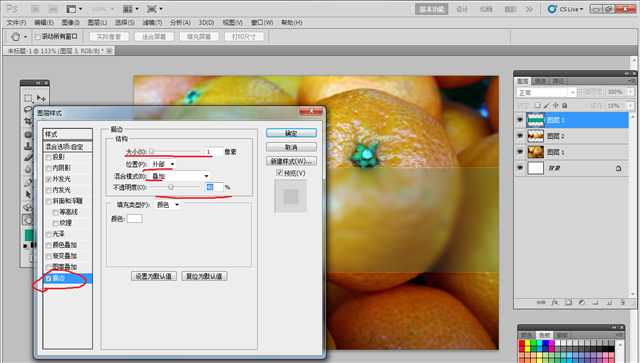Image resolution: width=640 pixels, height=363 pixels.
Task: Open the screen mode icon in application bar
Action: 152,9
